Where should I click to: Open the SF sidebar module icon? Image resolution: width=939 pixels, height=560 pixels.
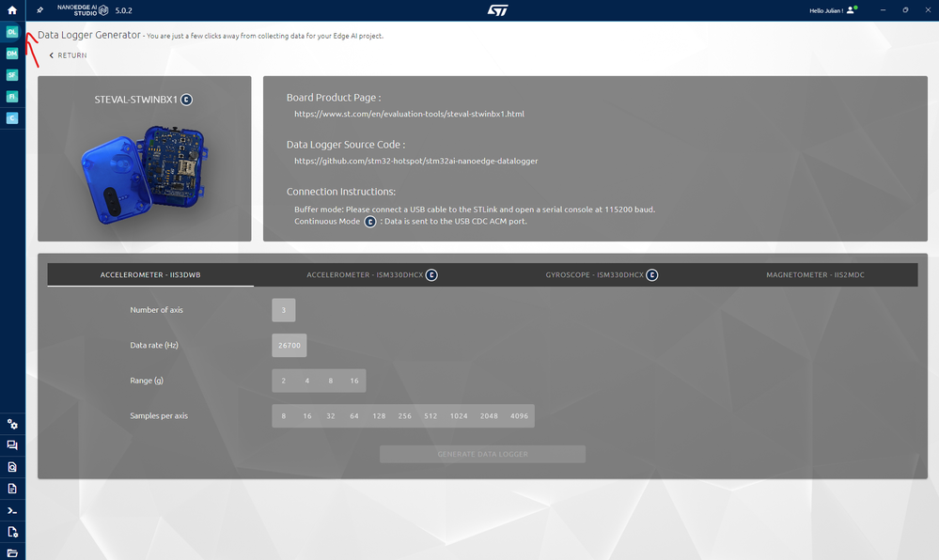click(12, 75)
